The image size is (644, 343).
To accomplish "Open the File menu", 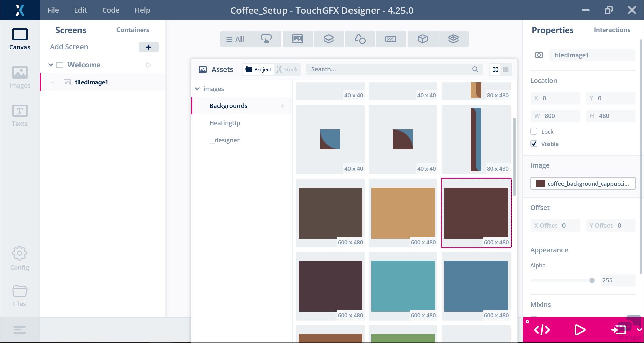I will [53, 10].
